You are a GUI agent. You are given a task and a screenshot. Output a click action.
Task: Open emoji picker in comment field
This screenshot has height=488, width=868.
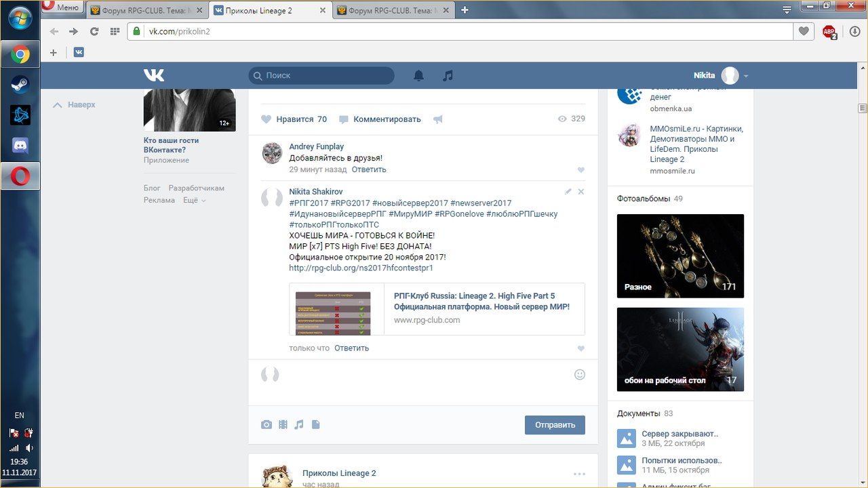(x=580, y=374)
